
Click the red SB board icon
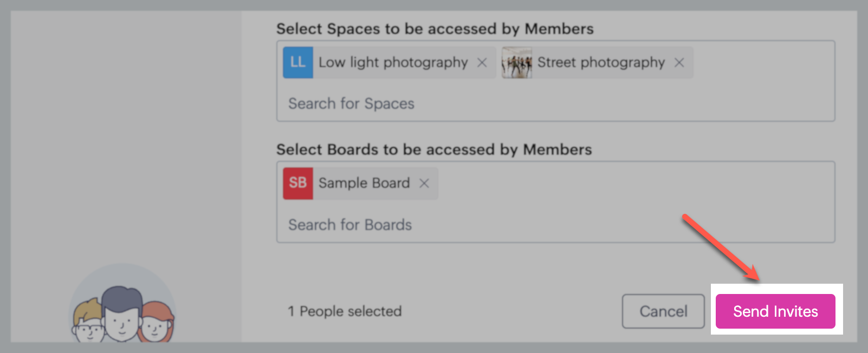[x=298, y=184]
